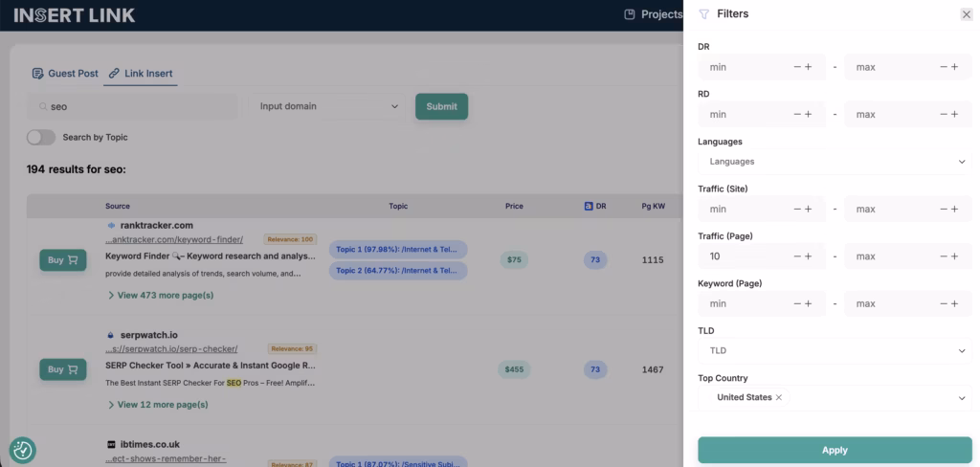Open the Input domain dropdown

pos(328,106)
